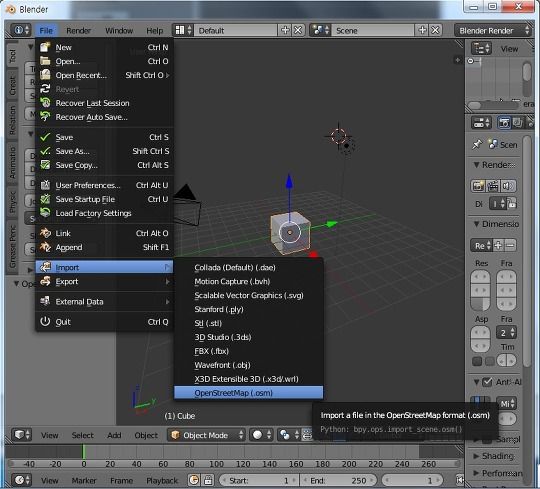This screenshot has width=540, height=489.
Task: Remove a render preset
Action: pyautogui.click(x=510, y=246)
